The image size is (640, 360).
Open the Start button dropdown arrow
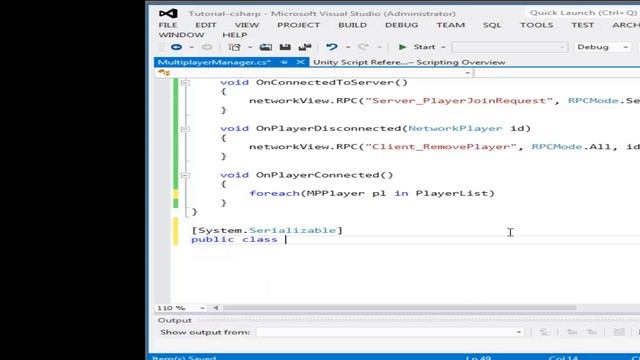click(x=443, y=47)
